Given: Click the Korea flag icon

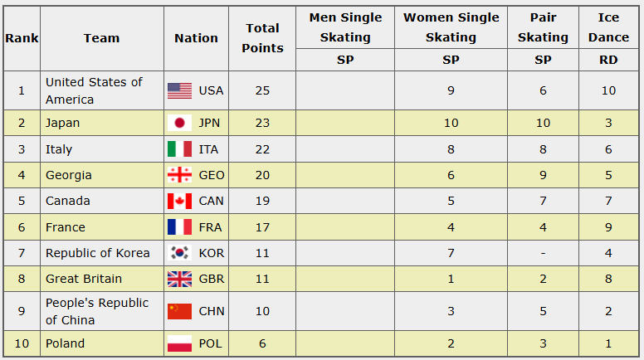Looking at the screenshot, I should coord(179,253).
